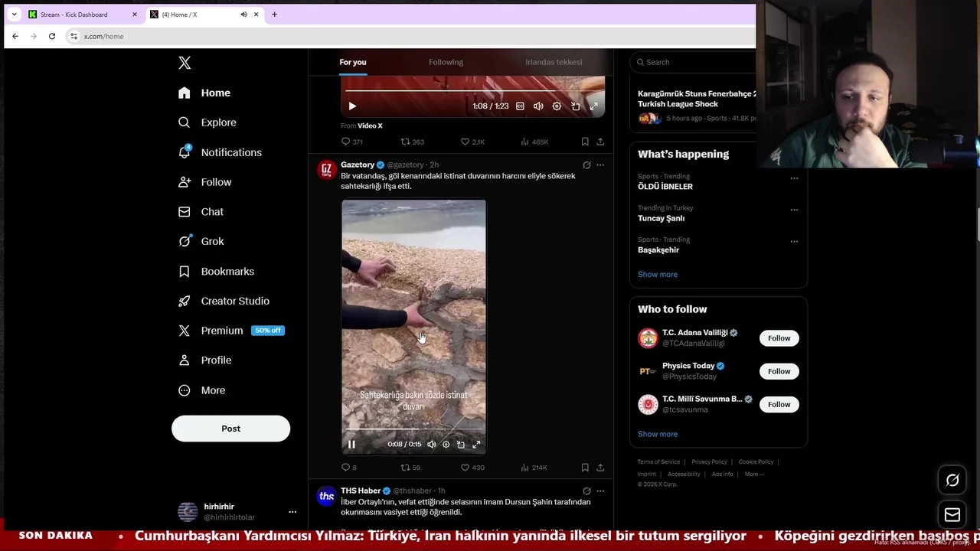Open Bookmarks from the sidebar
This screenshot has height=551, width=980.
point(216,272)
